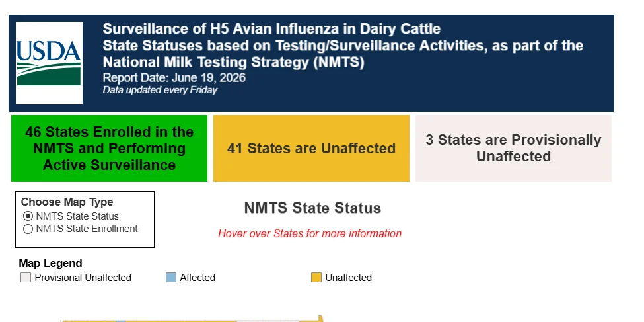This screenshot has width=644, height=322.
Task: Click the Report Date June 19, 2026 text
Action: (174, 78)
